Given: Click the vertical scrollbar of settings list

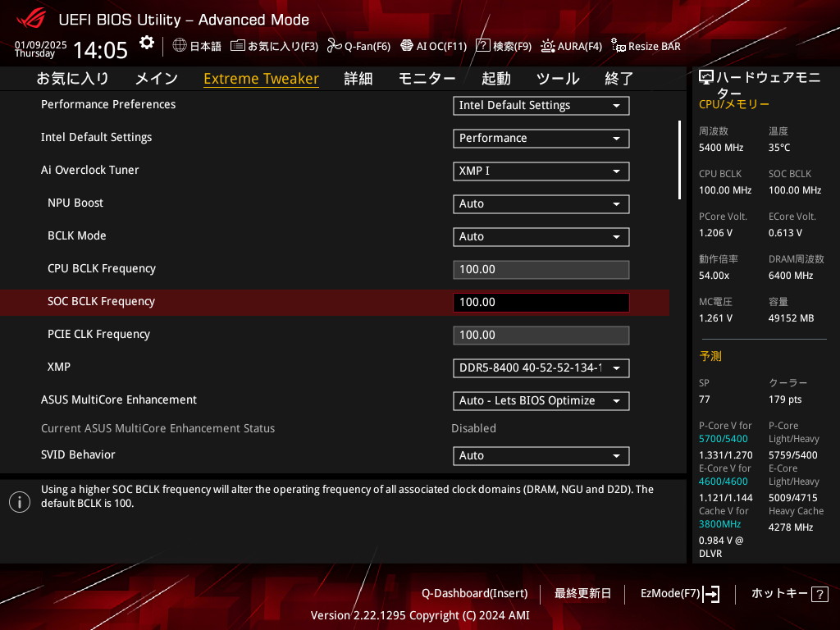Looking at the screenshot, I should (679, 160).
